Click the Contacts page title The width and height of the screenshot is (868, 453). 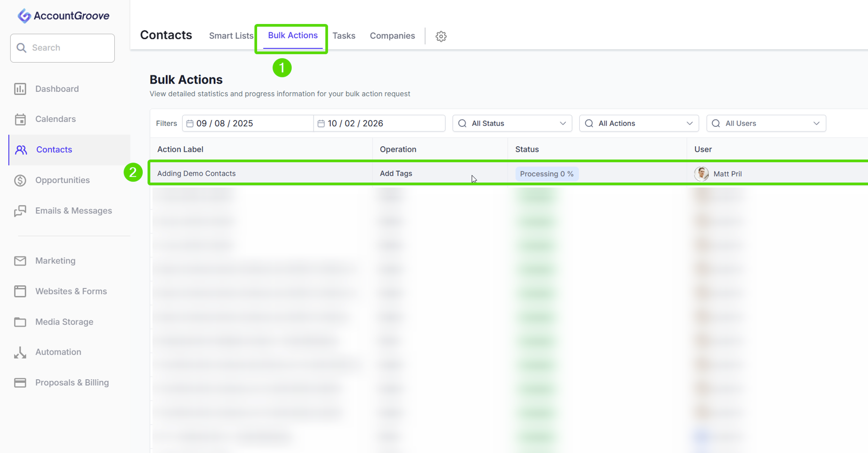[166, 35]
